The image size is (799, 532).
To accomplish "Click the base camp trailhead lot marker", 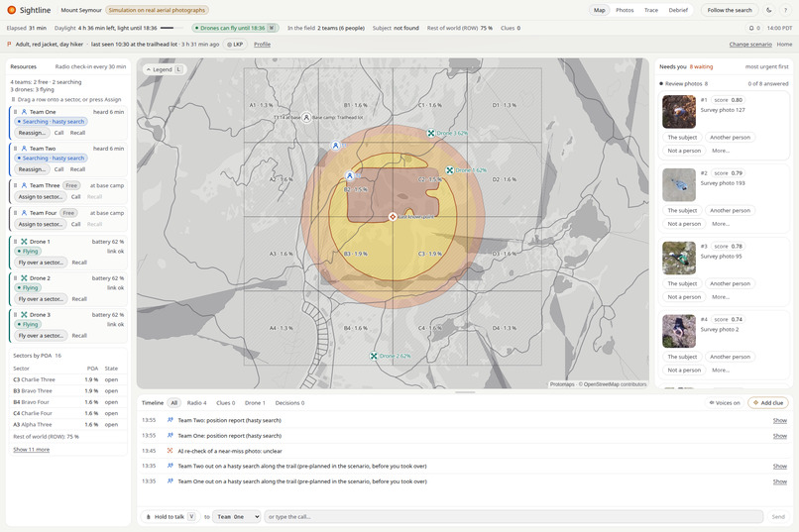I will coord(306,118).
